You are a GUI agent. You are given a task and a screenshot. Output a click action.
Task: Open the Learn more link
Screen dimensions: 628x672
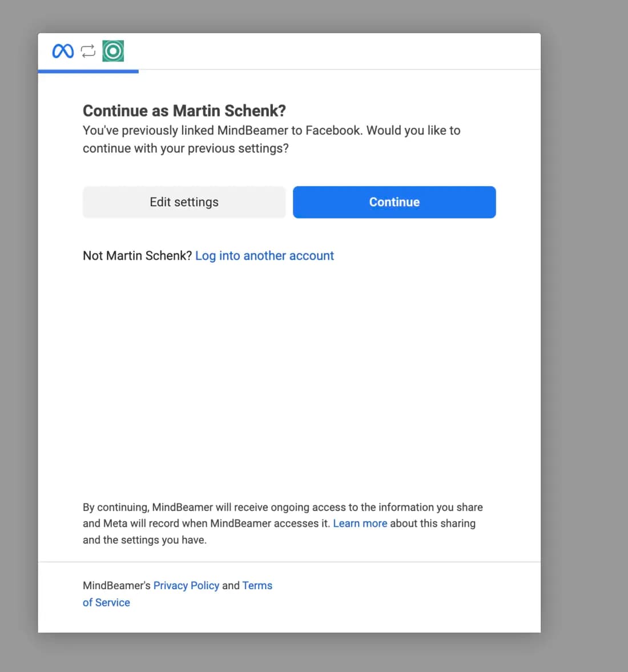[360, 524]
